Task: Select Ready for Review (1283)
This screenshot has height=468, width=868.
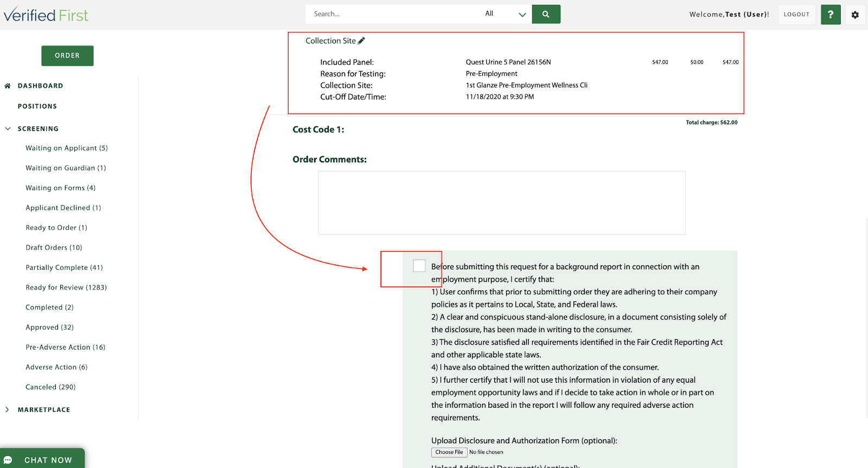Action: [x=66, y=287]
